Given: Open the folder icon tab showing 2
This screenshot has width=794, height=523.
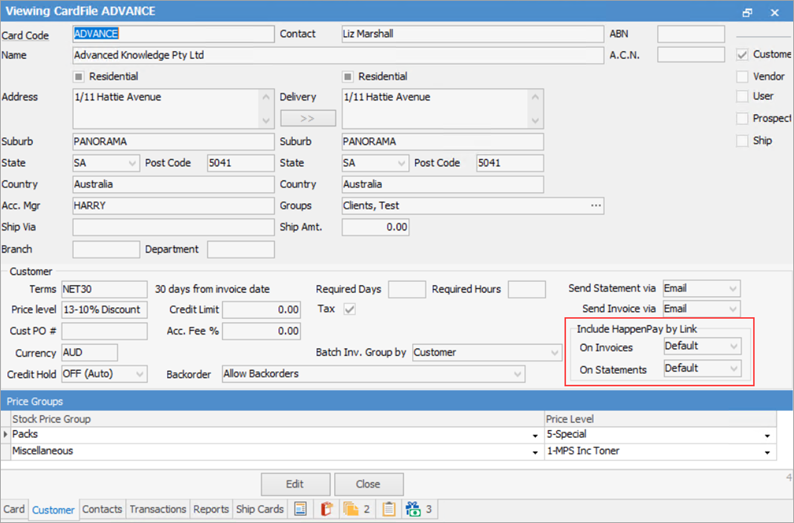Looking at the screenshot, I should [357, 509].
